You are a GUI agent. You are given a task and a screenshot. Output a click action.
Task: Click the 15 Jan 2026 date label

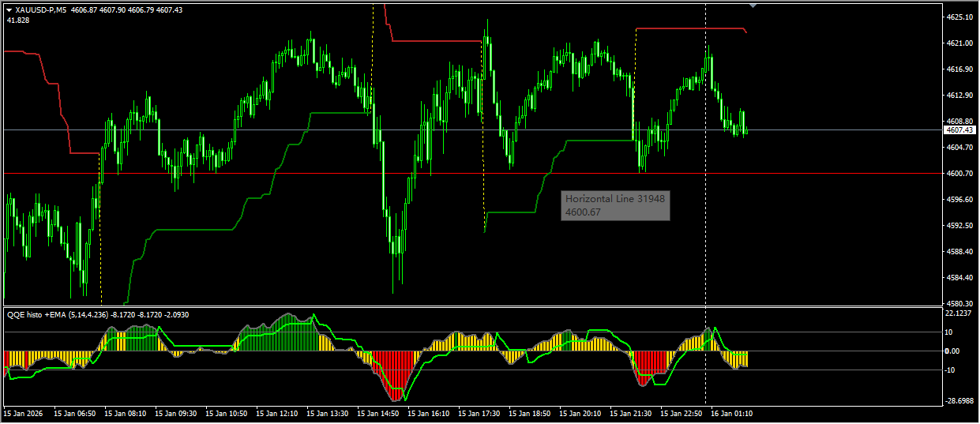coord(24,413)
